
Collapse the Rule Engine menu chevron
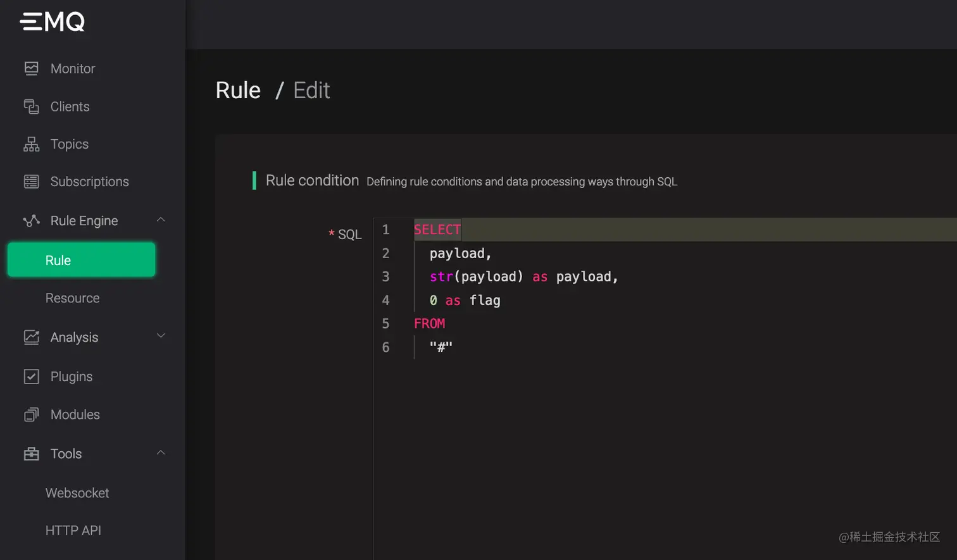pyautogui.click(x=161, y=220)
